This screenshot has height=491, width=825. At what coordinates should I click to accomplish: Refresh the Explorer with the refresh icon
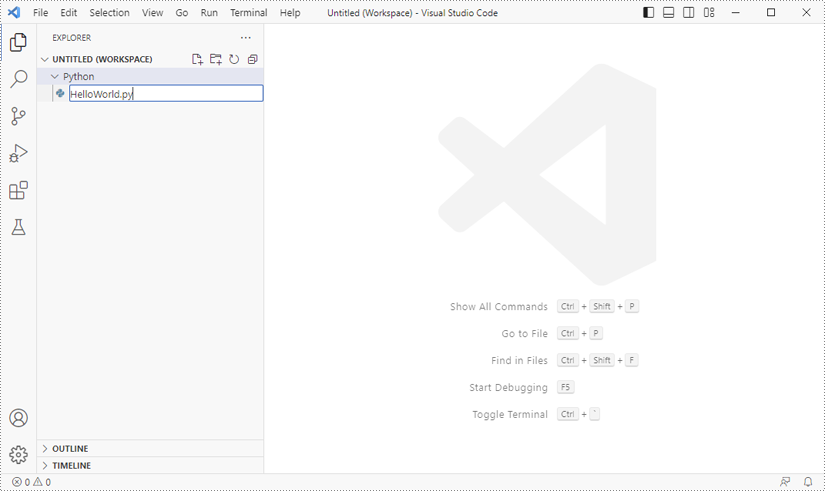[x=234, y=59]
